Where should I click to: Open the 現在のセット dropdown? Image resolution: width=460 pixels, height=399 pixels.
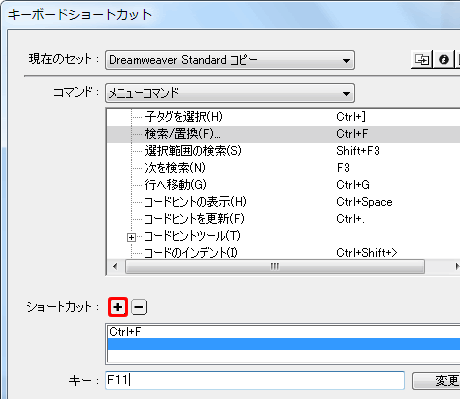pos(230,60)
